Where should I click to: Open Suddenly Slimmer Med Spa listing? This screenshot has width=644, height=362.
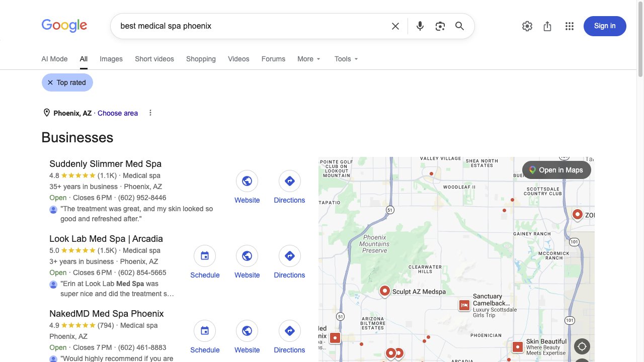106,164
